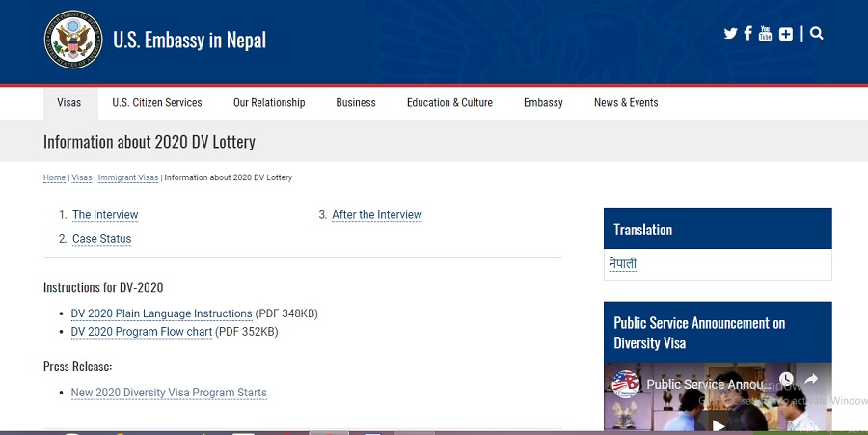Go to Immigrant Visas breadcrumb link
The height and width of the screenshot is (435, 868).
[128, 177]
